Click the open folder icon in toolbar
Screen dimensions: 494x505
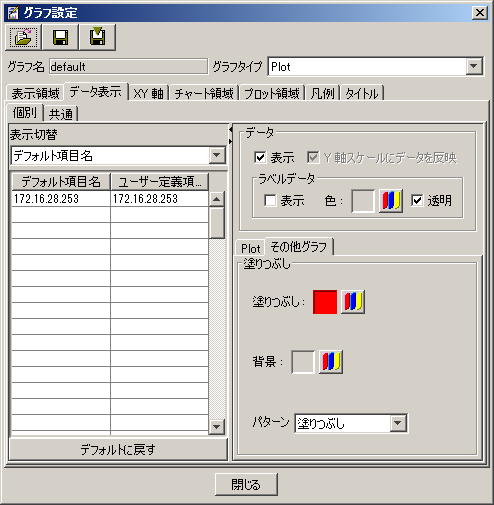click(x=23, y=37)
